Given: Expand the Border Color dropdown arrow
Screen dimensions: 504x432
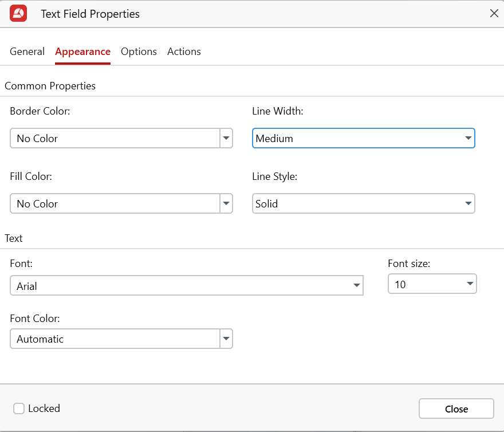Looking at the screenshot, I should [x=226, y=139].
